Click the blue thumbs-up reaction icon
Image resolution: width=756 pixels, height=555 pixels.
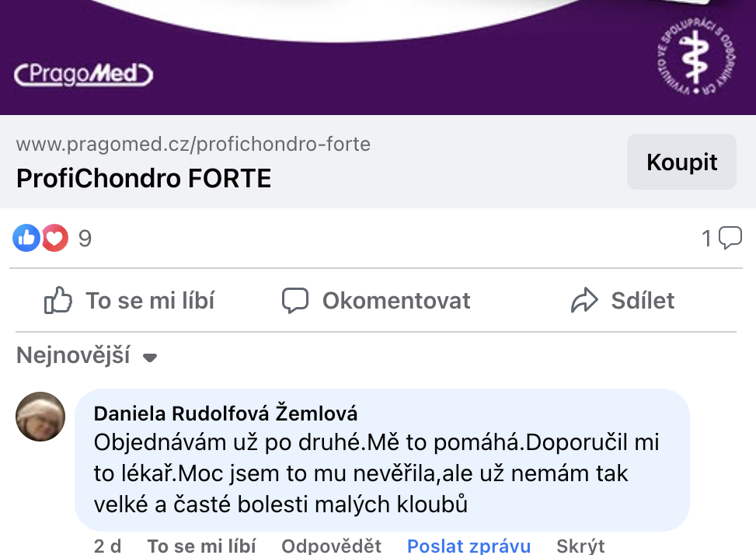tap(26, 239)
